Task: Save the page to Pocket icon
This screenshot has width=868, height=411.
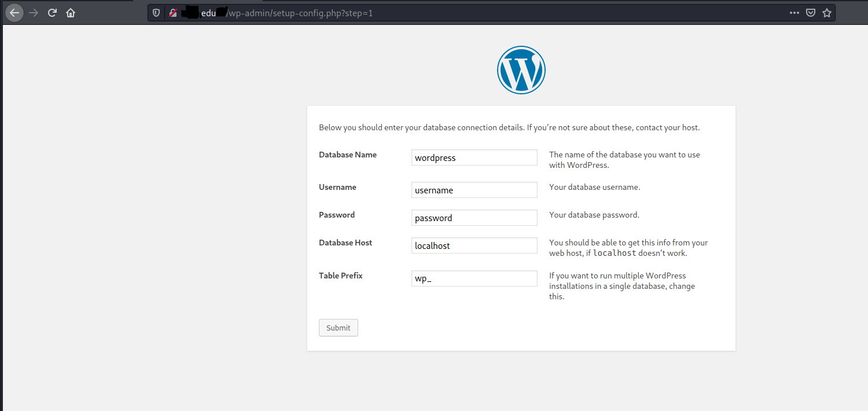Action: point(811,13)
